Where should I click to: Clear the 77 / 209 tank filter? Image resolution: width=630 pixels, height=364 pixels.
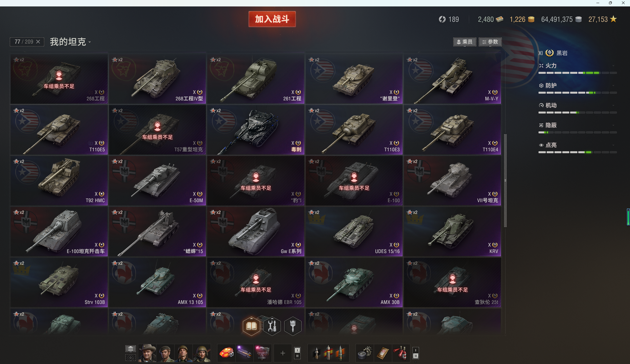[38, 42]
